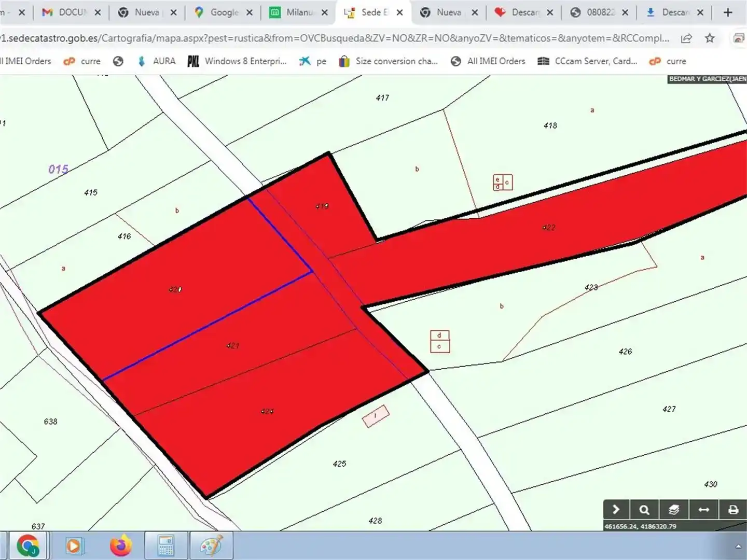Image resolution: width=747 pixels, height=560 pixels.
Task: Click parcel number 416
Action: pyautogui.click(x=125, y=236)
